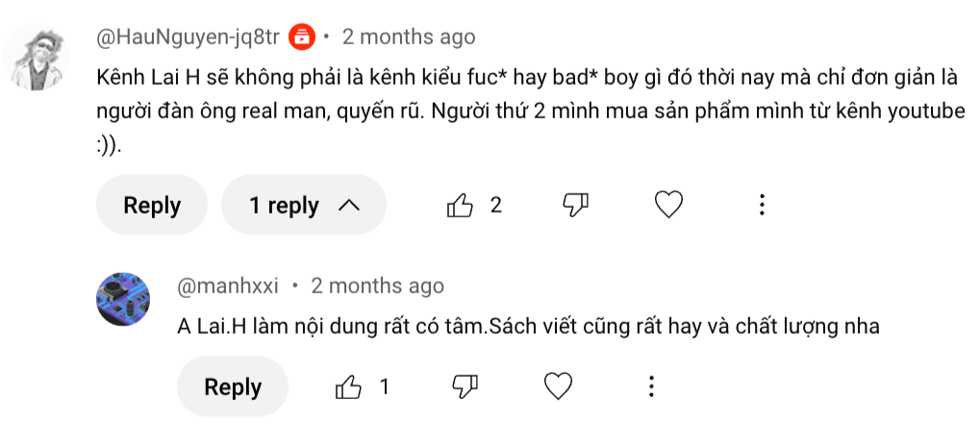The height and width of the screenshot is (425, 980).
Task: Open manhxxi's profile avatar
Action: tap(124, 298)
